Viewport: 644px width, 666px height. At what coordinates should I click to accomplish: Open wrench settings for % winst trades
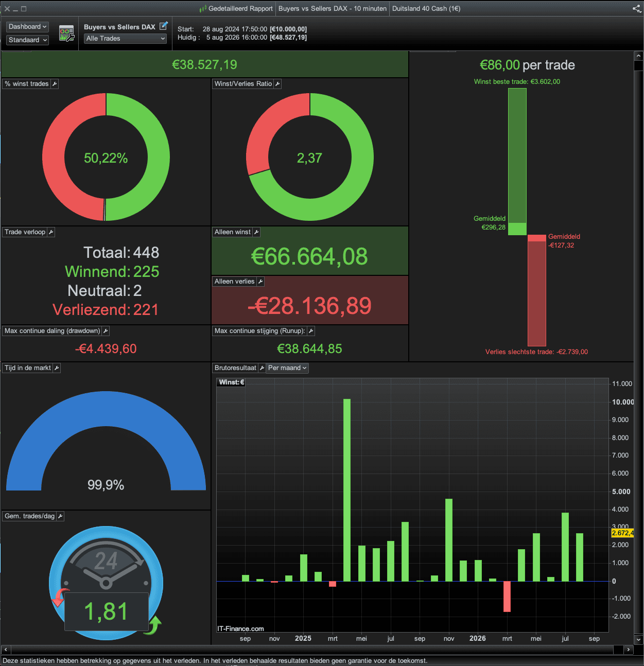(x=55, y=84)
